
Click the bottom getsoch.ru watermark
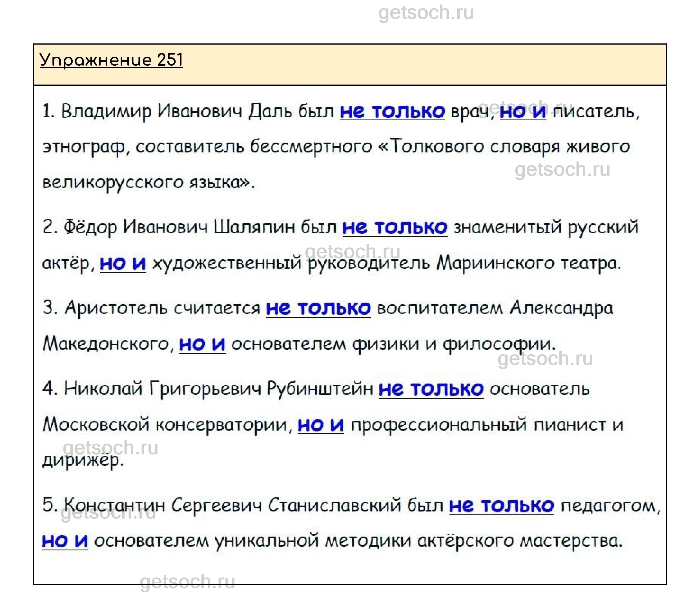click(x=187, y=581)
